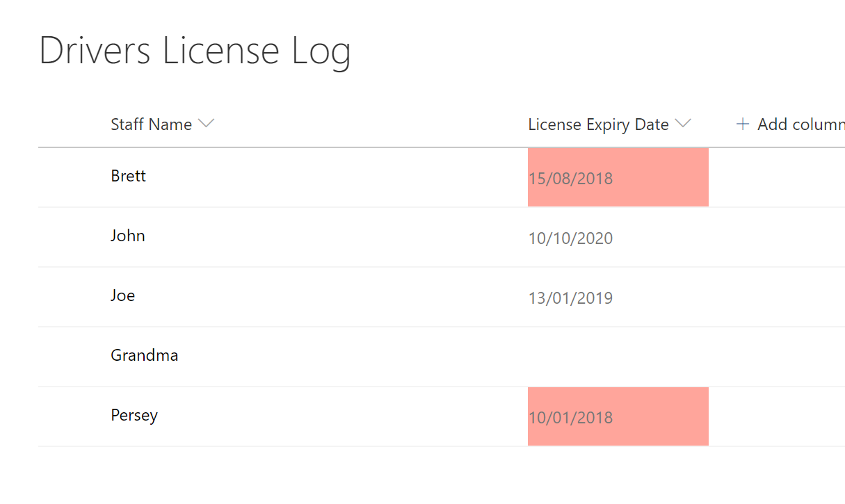
Task: Open the Persey list item
Action: (134, 415)
